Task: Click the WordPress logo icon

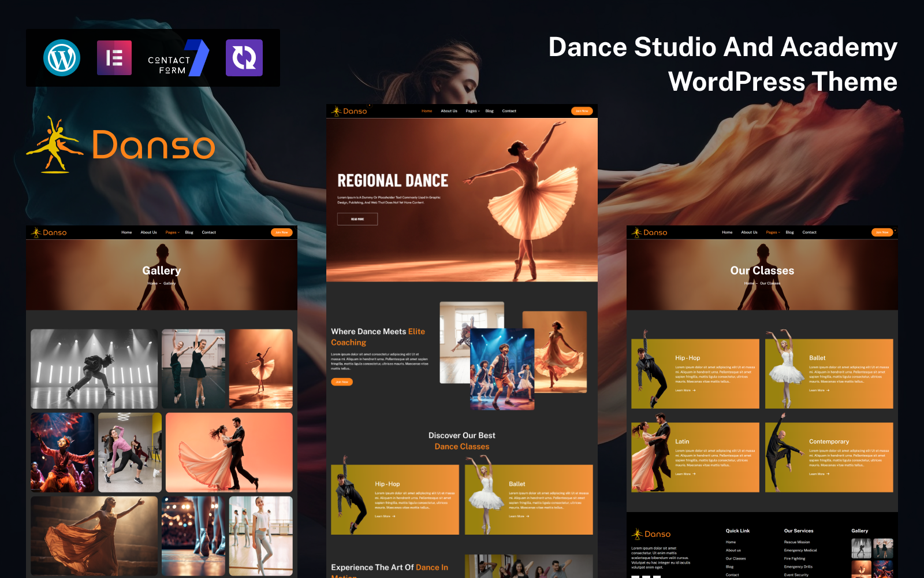Action: (62, 58)
